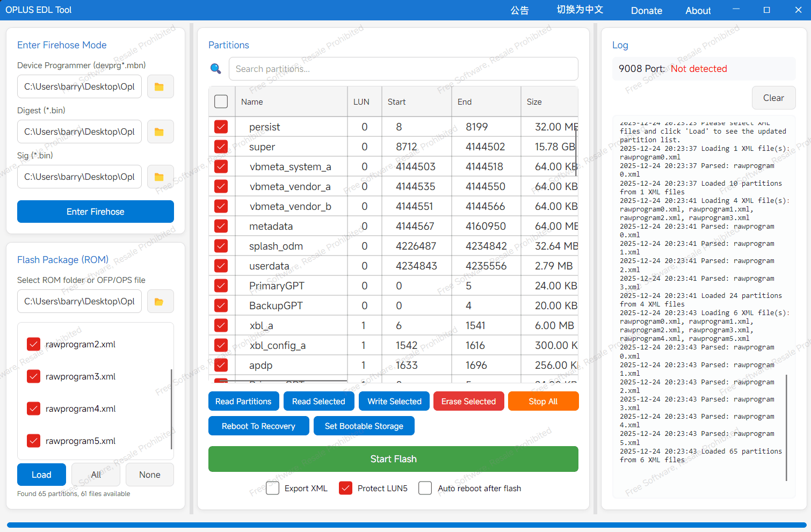The image size is (811, 532).
Task: Click the partition search magnifier icon
Action: [x=216, y=69]
